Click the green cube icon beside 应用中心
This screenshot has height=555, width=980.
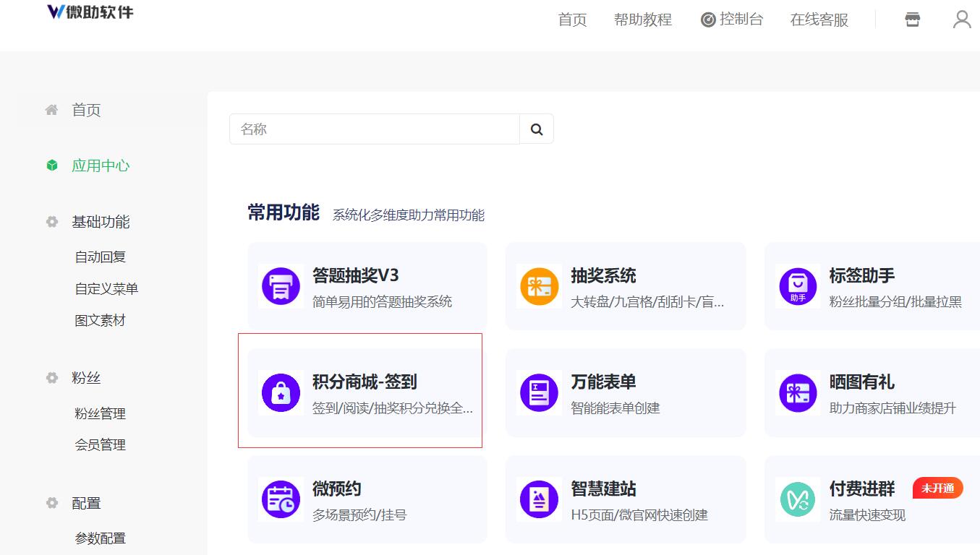(x=51, y=165)
